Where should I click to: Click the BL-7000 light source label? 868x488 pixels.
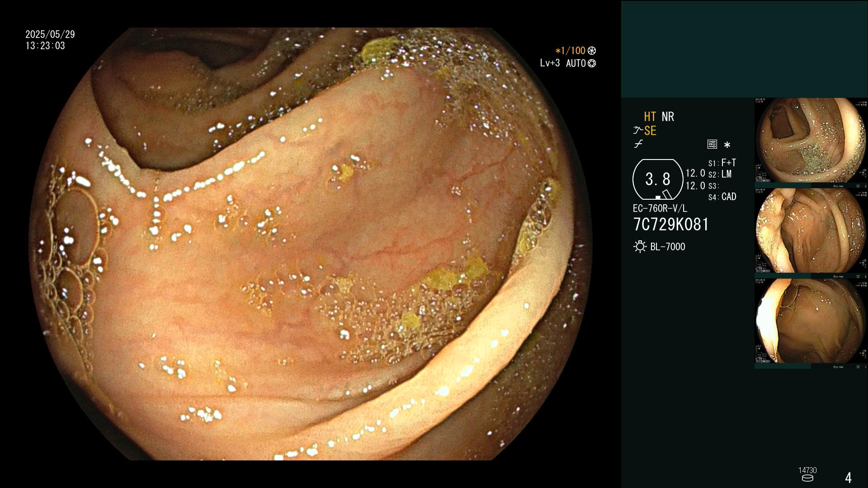(668, 247)
